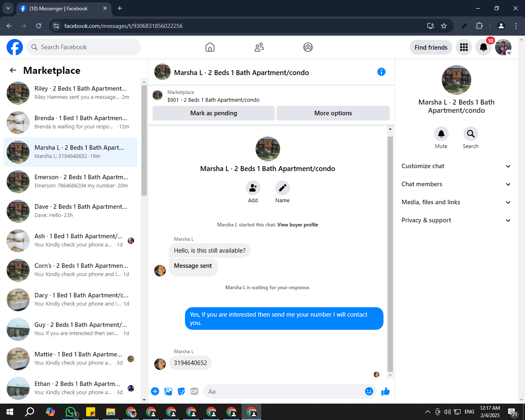
Task: Open Riley 2 Beds 1 Bath conversation
Action: [71, 93]
